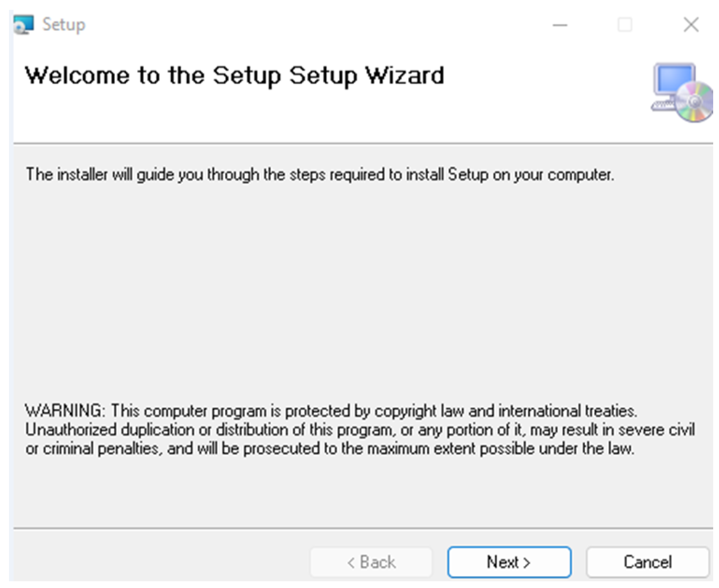Click the empty title bar area
Viewport: 719px width, 588px height.
(314, 25)
